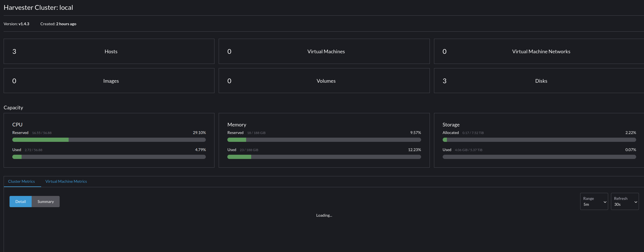The image size is (644, 252).
Task: Click the CPU used value 2.72 / 56.88
Action: pyautogui.click(x=34, y=150)
